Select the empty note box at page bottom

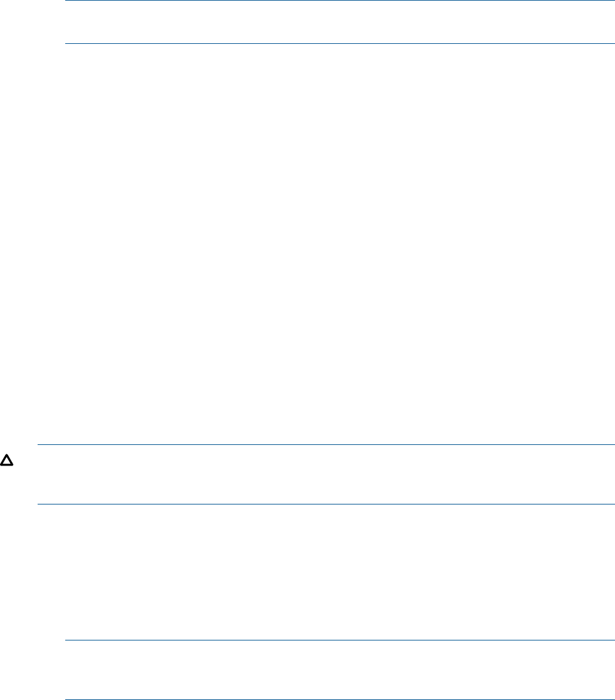coord(340,670)
